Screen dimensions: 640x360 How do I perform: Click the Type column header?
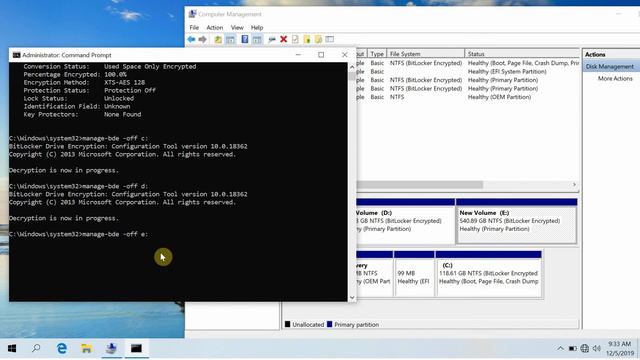coord(377,53)
